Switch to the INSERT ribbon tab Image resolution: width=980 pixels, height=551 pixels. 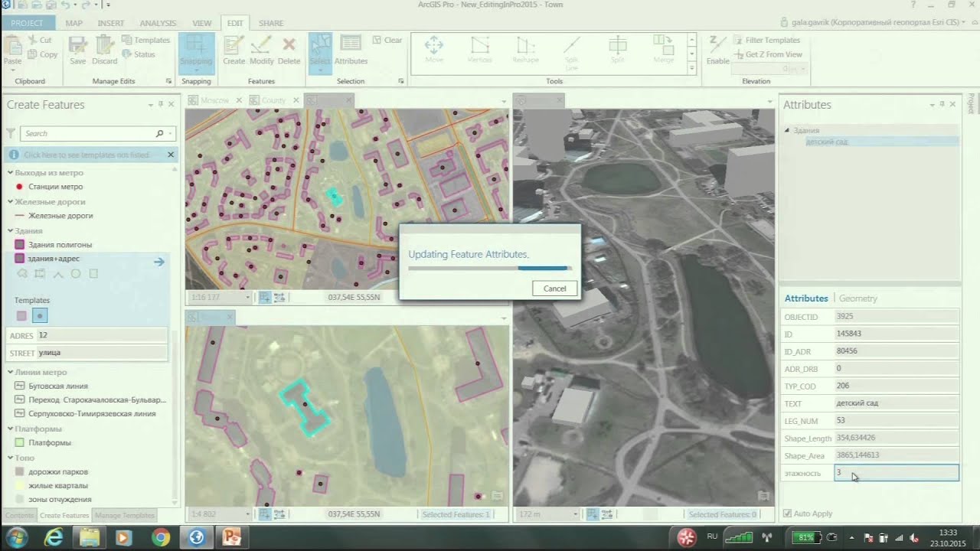coord(111,23)
